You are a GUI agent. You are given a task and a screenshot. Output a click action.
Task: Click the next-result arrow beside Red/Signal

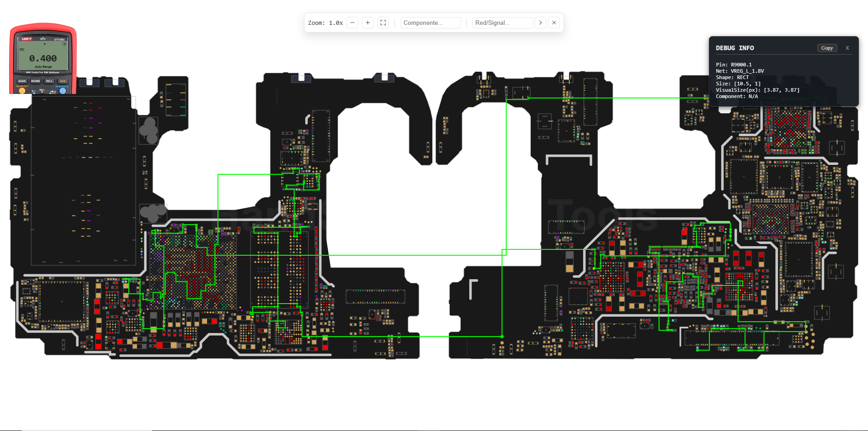click(x=540, y=23)
